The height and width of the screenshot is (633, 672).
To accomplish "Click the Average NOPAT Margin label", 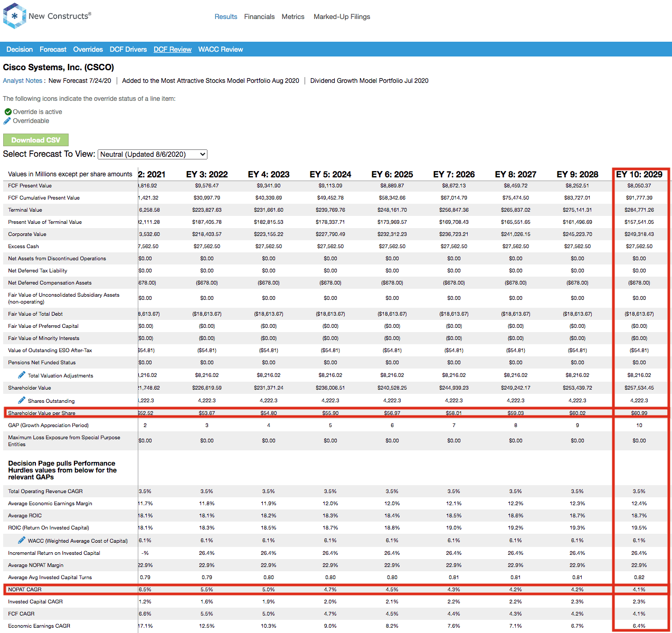I will pos(36,565).
